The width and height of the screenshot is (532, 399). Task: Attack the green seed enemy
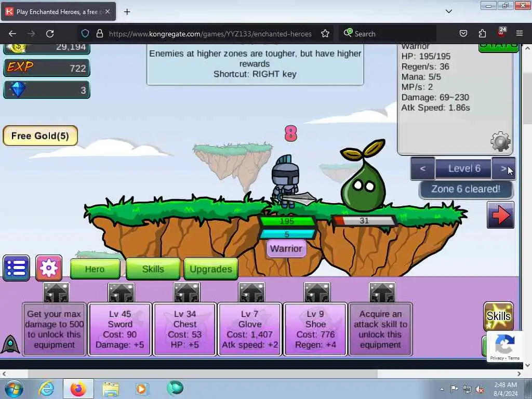(363, 176)
